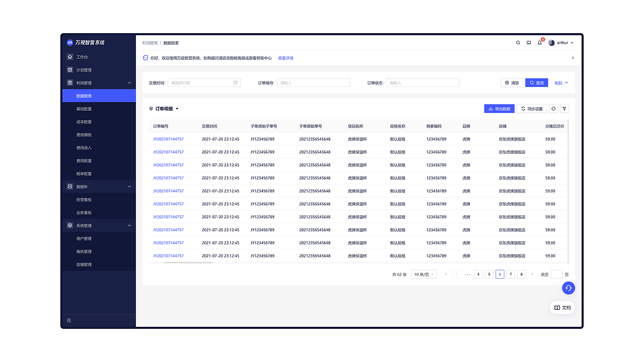Click the 工作台 home icon

(70, 57)
